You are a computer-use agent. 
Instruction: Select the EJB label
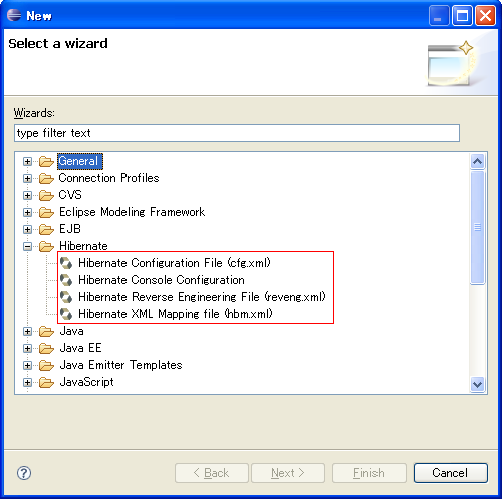[x=70, y=229]
